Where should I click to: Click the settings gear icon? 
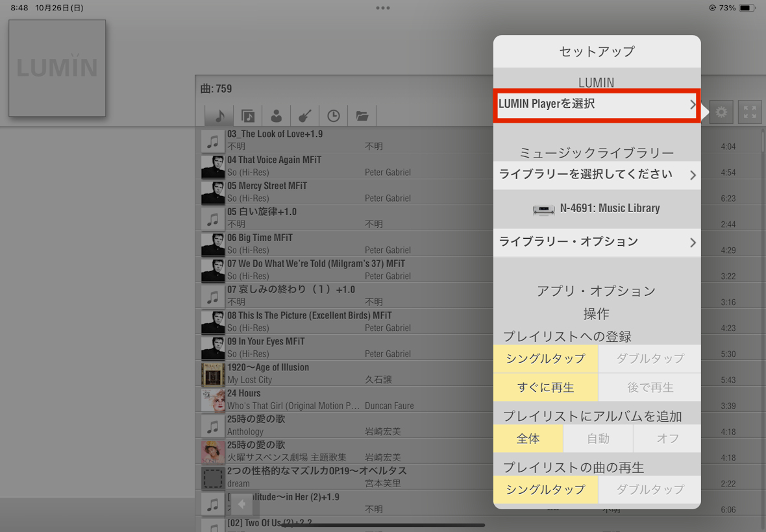pyautogui.click(x=721, y=112)
